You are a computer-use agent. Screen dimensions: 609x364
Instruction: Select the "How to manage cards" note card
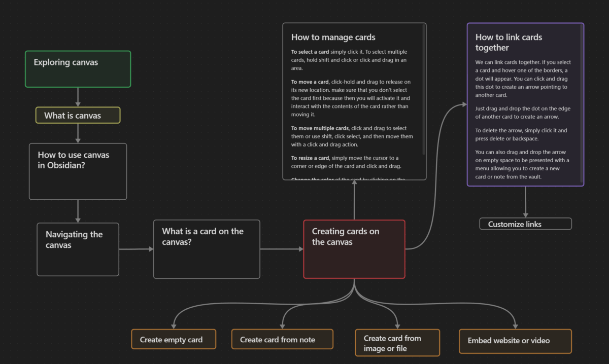[354, 101]
